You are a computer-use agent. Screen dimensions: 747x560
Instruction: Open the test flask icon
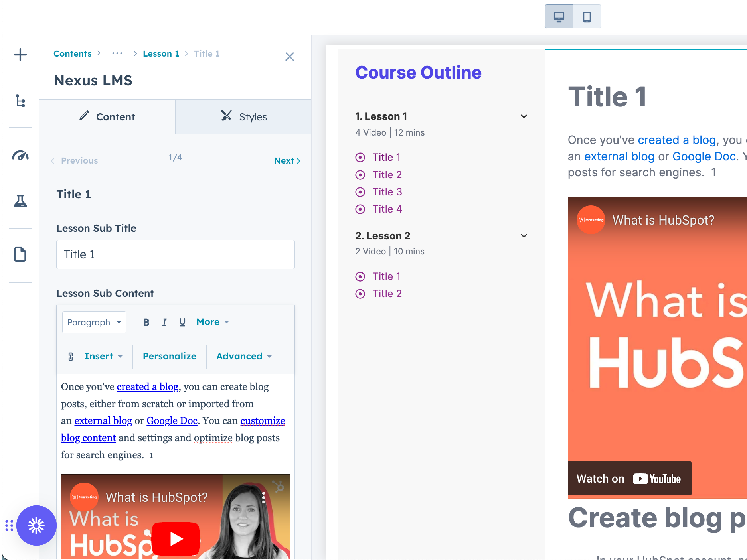coord(20,201)
